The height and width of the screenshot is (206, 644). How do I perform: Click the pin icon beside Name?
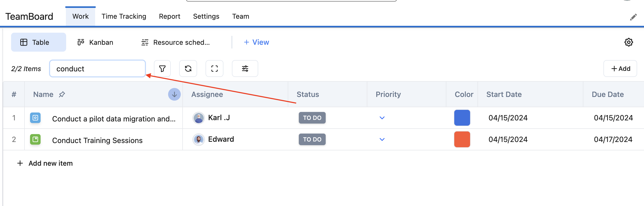pyautogui.click(x=62, y=94)
